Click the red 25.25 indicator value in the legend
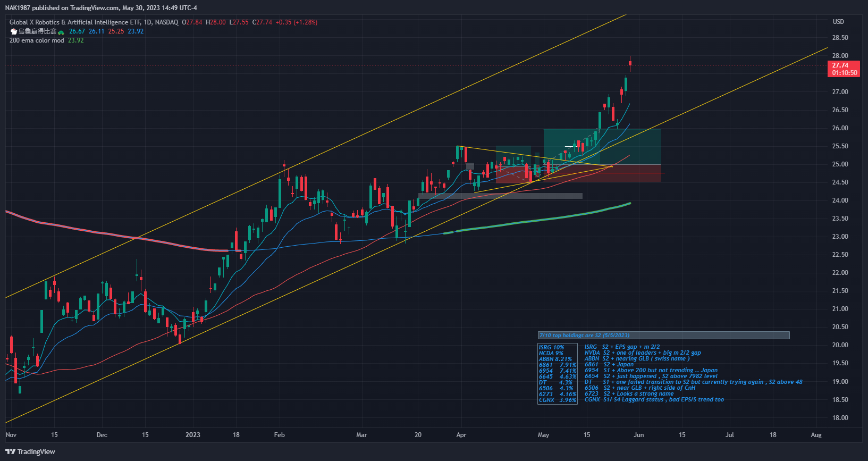The height and width of the screenshot is (461, 868). pyautogui.click(x=116, y=31)
